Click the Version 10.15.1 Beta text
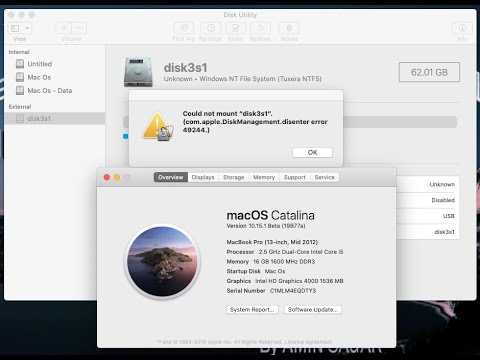Screen dimensions: 480x360 click(266, 226)
